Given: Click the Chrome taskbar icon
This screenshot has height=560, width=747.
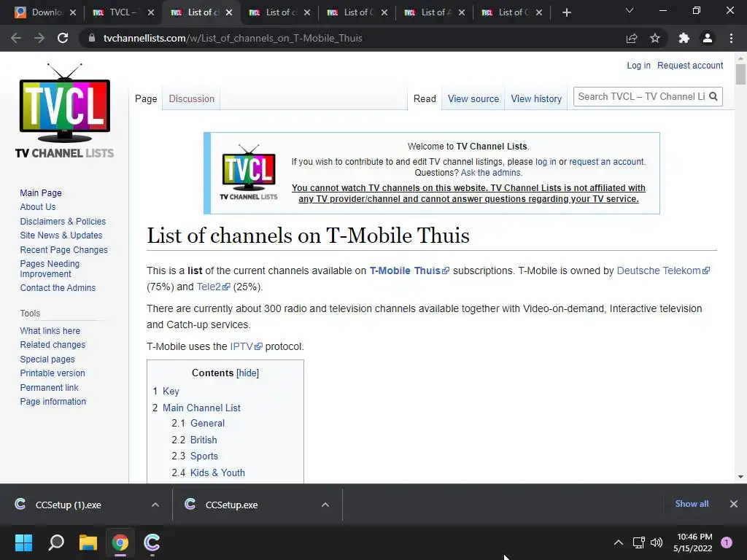Looking at the screenshot, I should tap(120, 542).
